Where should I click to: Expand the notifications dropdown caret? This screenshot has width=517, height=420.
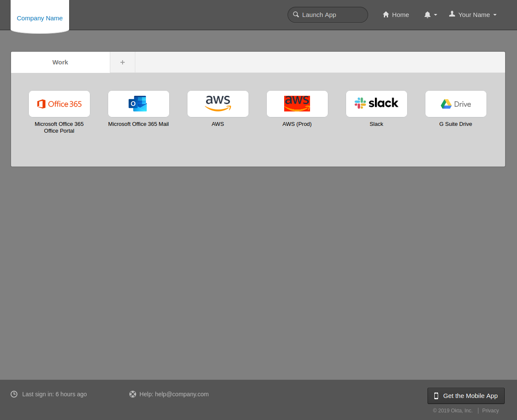436,15
